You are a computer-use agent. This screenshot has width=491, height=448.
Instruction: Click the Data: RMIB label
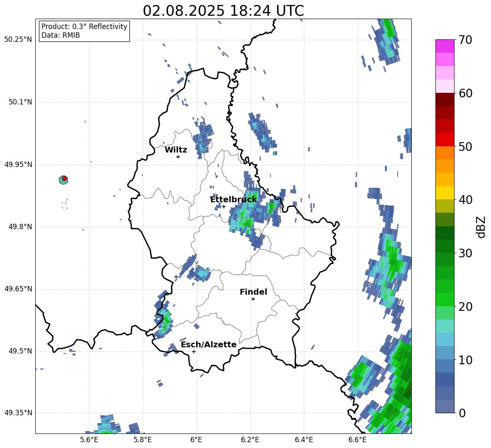tap(61, 35)
